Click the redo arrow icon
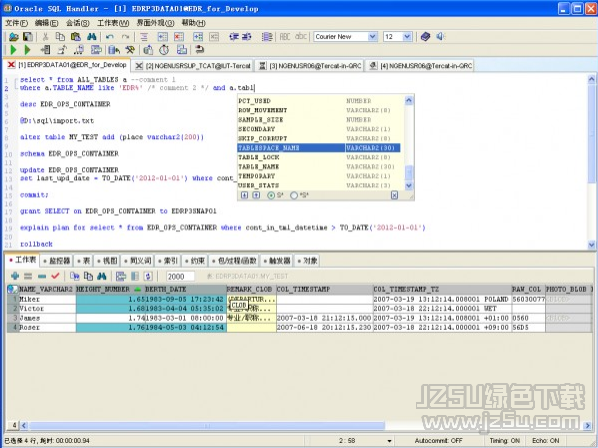 [x=125, y=37]
